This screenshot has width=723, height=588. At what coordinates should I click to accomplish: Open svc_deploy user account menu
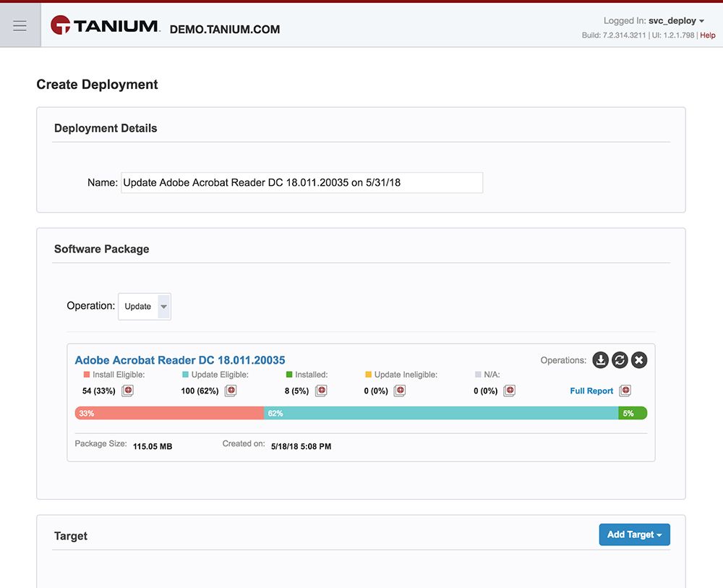click(677, 21)
